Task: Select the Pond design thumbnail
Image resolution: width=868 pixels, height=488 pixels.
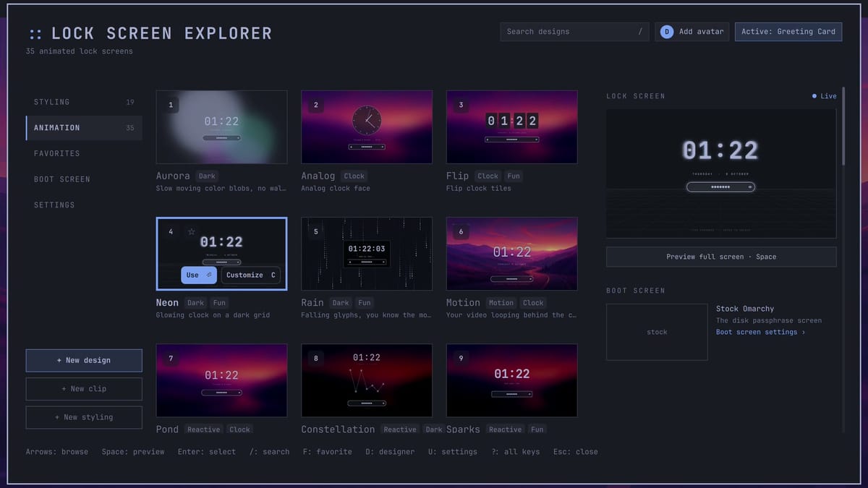Action: click(x=221, y=380)
